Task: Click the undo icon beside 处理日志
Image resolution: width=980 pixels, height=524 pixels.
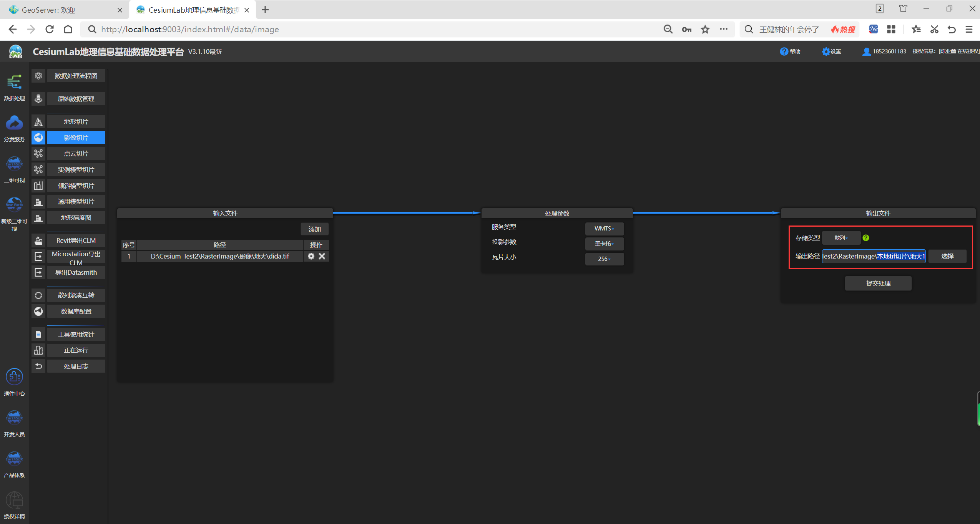Action: pos(38,366)
